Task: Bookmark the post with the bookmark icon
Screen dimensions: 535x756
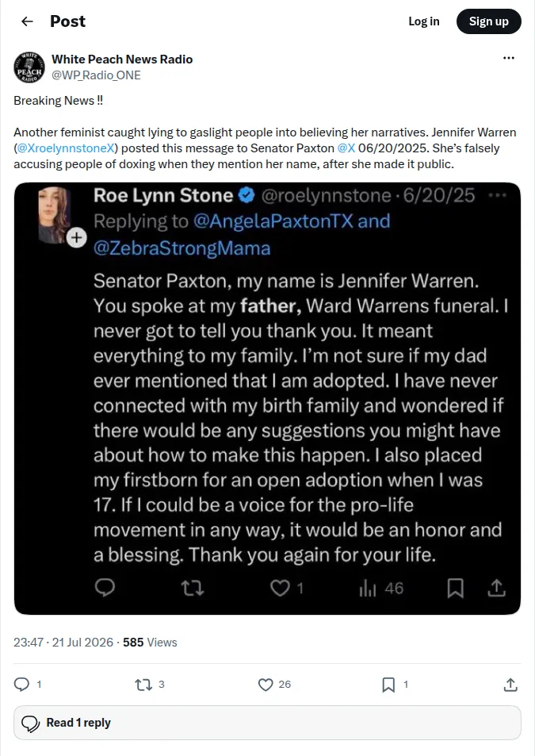Action: coord(388,684)
